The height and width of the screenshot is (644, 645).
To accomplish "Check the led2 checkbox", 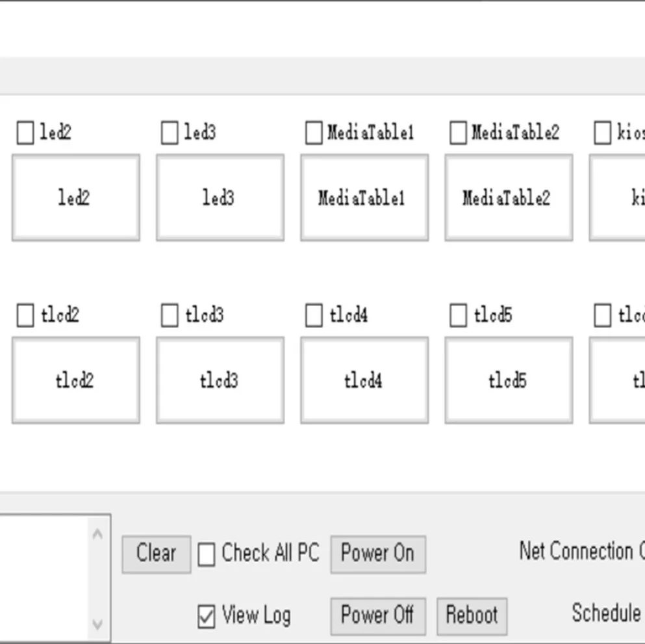I will click(x=25, y=133).
